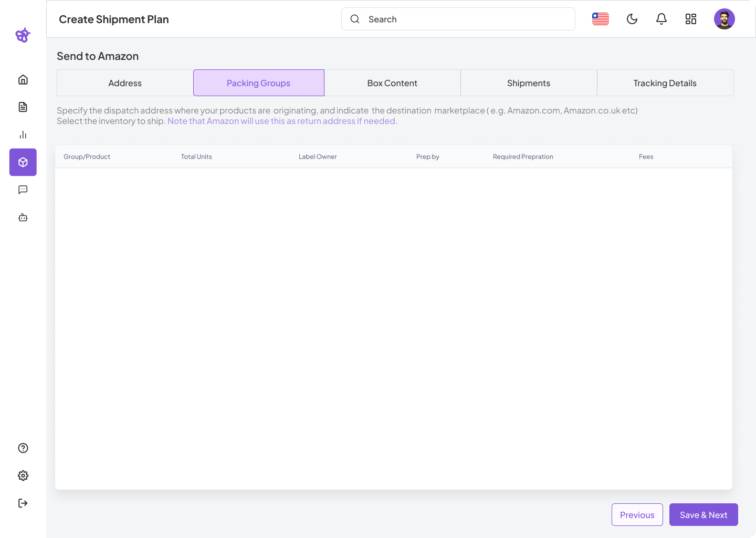The width and height of the screenshot is (756, 538).
Task: Select the highlighted box shipment icon
Action: tap(23, 162)
